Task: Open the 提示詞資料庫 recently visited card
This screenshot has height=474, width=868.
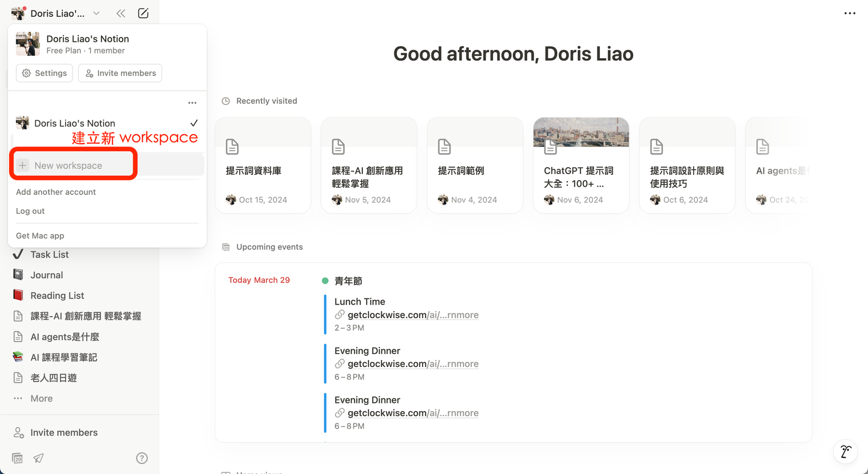Action: (263, 166)
